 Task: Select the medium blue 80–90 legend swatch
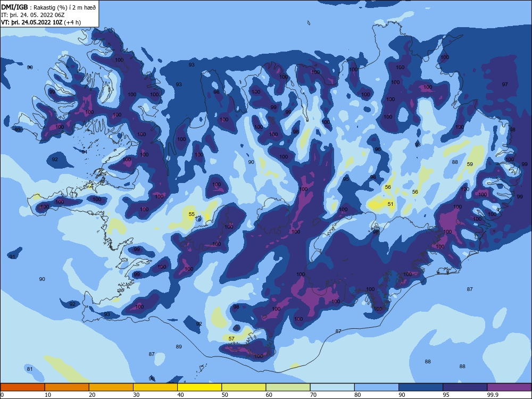pyautogui.click(x=377, y=387)
